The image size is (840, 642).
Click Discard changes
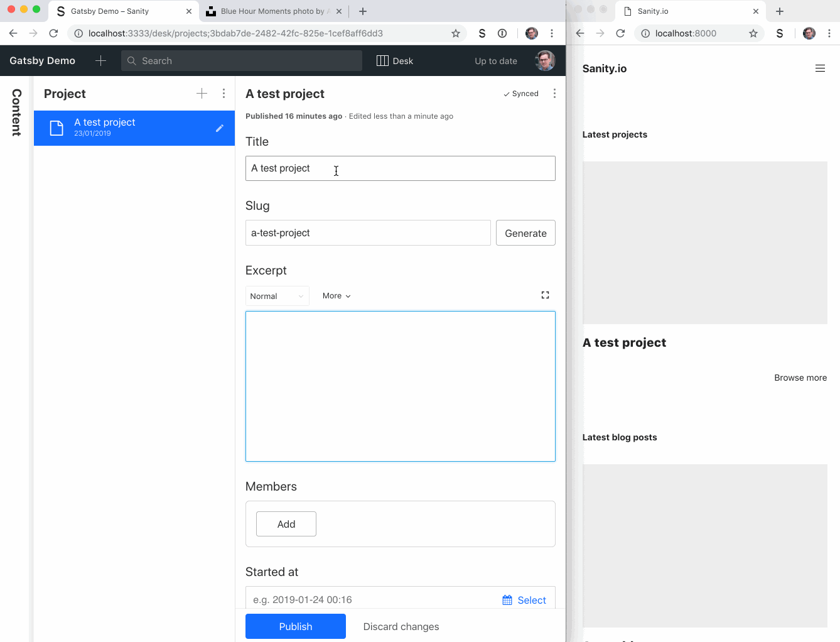401,626
